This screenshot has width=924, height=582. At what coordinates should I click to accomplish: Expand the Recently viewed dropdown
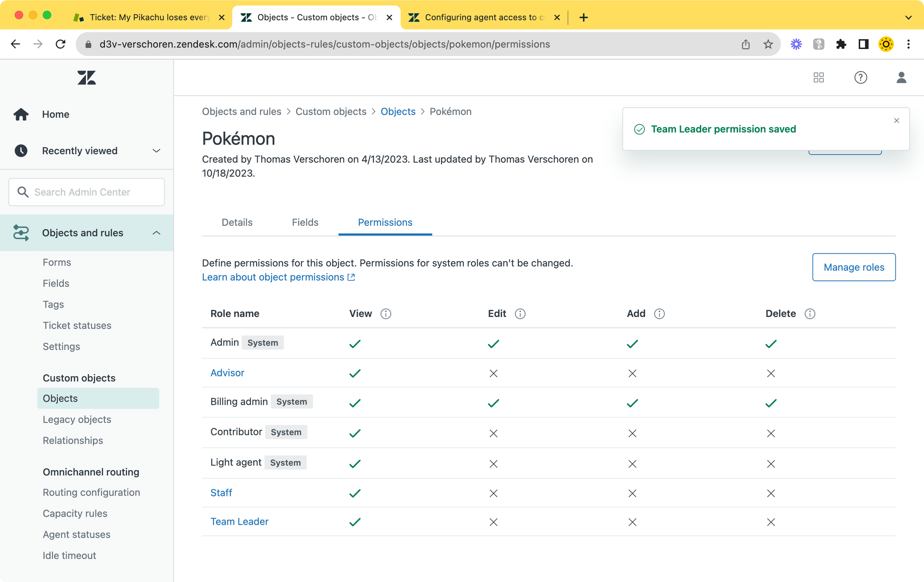click(x=156, y=151)
